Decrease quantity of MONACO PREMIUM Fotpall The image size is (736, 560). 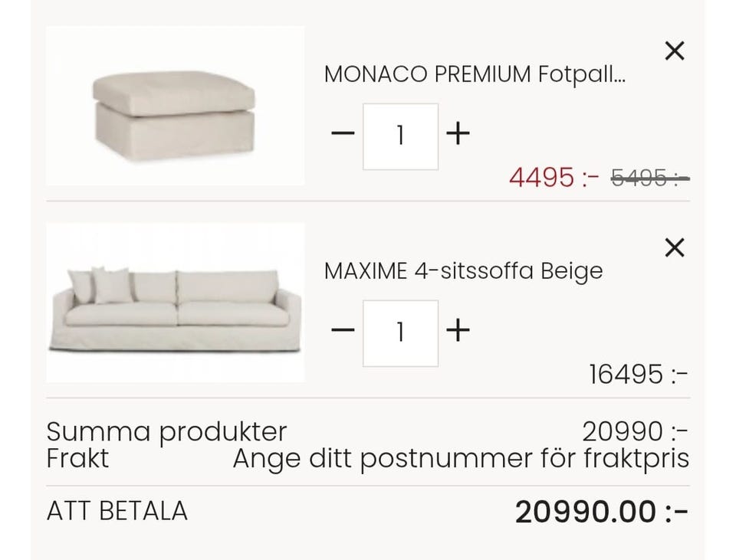pos(343,134)
